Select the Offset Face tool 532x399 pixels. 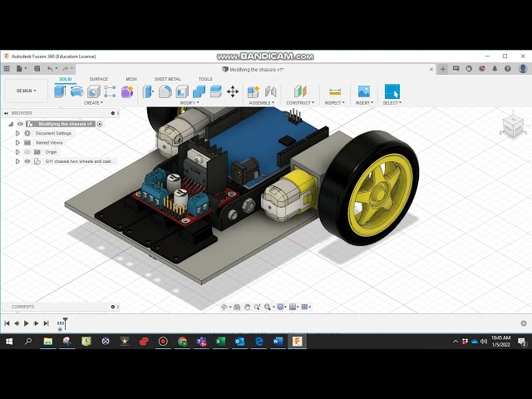click(x=216, y=91)
